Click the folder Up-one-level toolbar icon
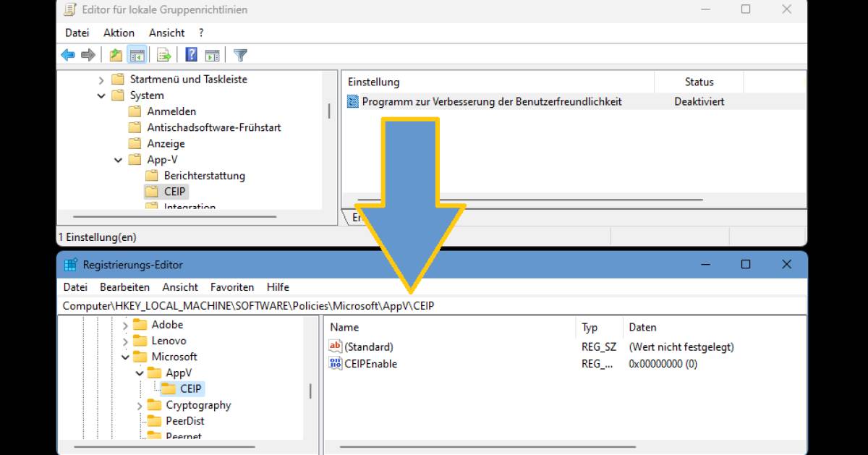This screenshot has height=455, width=868. click(116, 55)
